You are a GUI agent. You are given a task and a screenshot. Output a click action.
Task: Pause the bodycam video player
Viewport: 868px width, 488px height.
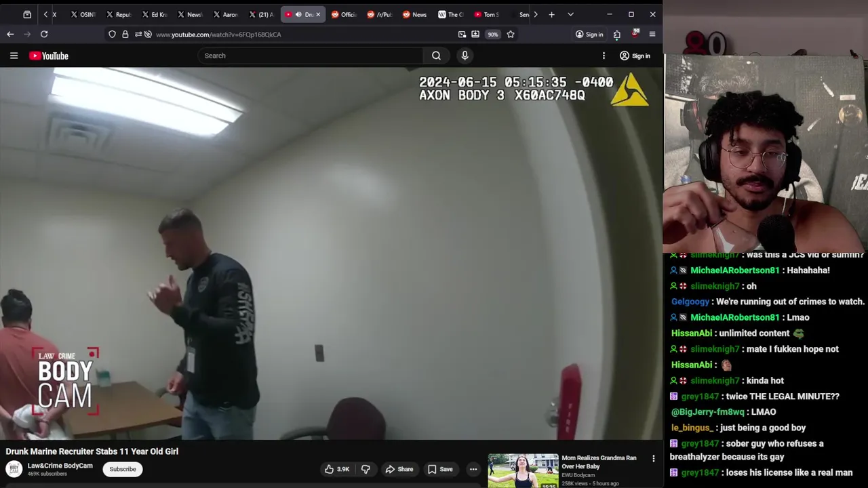331,253
